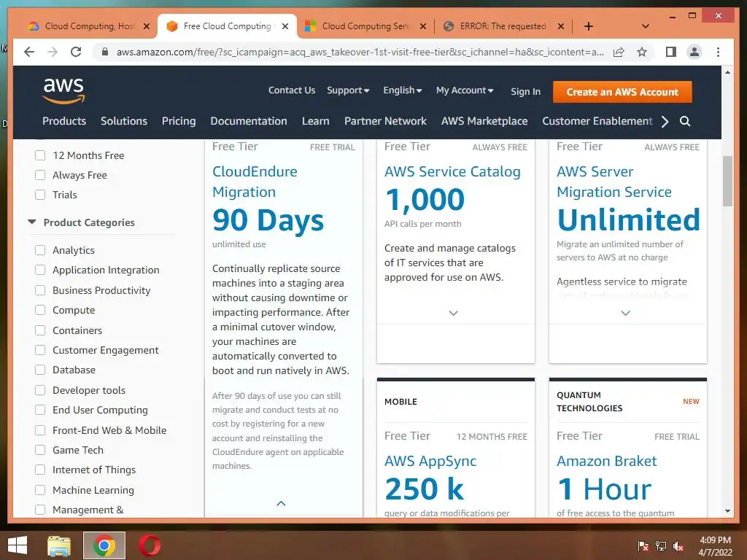Viewport: 747px width, 560px height.
Task: Launch Opera from the taskbar
Action: [149, 545]
